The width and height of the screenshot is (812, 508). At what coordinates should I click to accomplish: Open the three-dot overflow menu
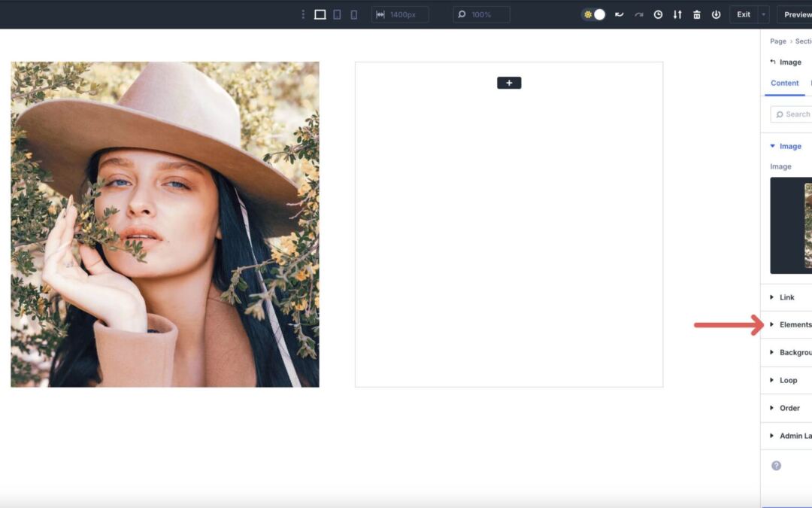[x=303, y=14]
